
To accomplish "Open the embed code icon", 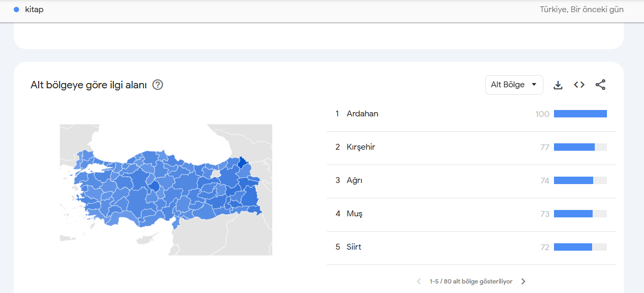I will [579, 85].
